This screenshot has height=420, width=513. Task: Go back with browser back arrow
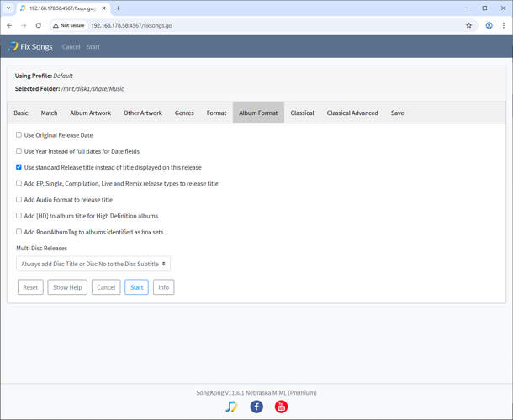(x=9, y=25)
